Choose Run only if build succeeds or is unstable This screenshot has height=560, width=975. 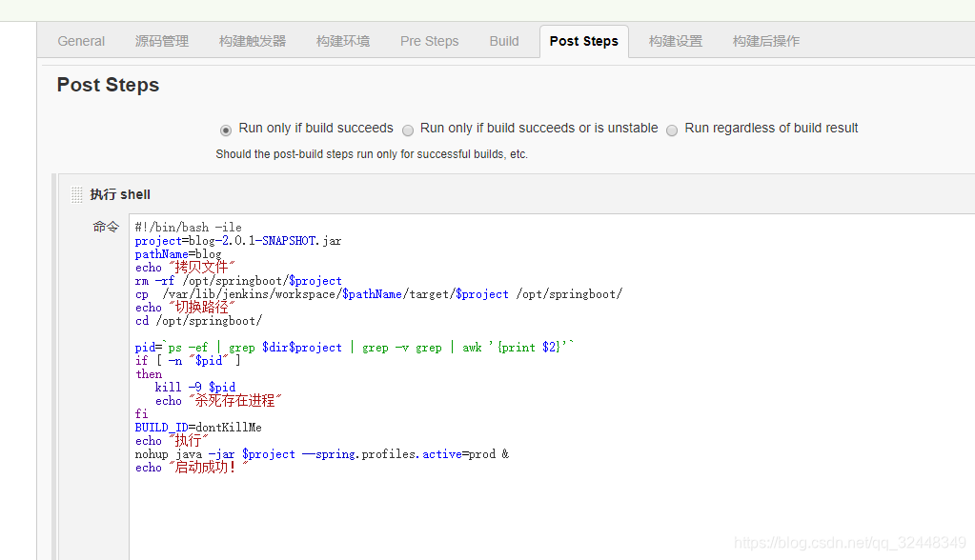point(408,130)
